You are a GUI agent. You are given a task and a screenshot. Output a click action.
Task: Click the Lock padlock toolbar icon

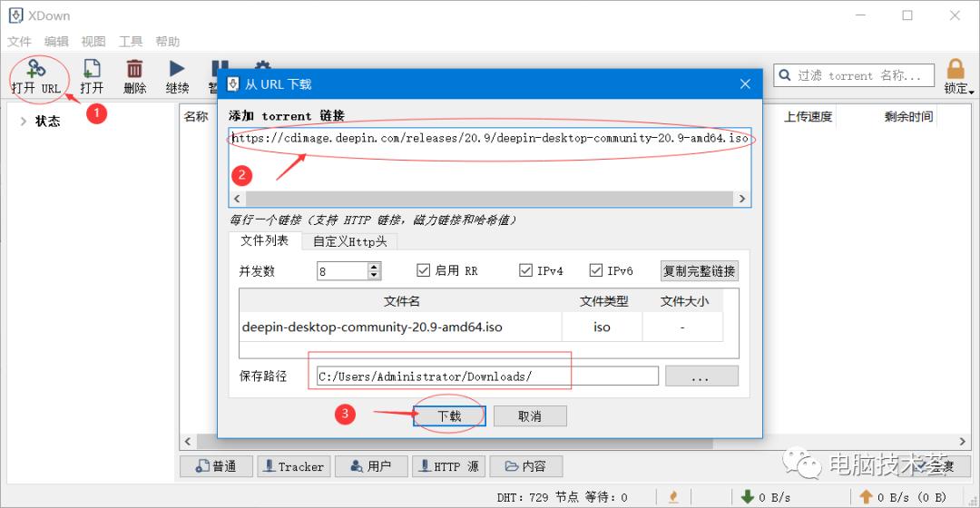[x=955, y=69]
